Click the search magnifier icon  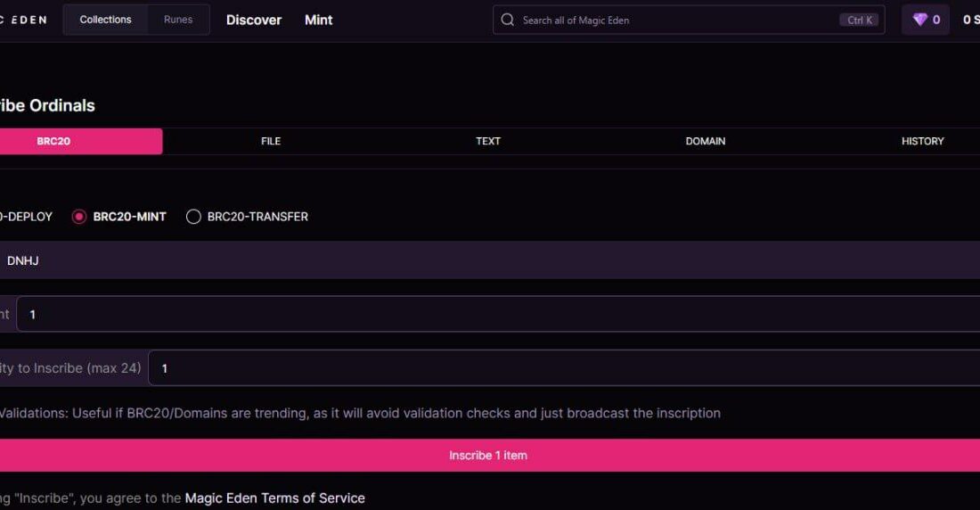[x=508, y=20]
